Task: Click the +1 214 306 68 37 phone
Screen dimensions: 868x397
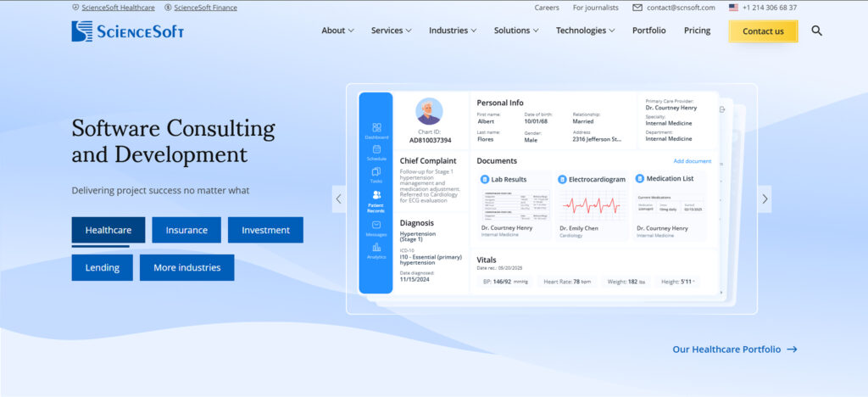Action: pyautogui.click(x=770, y=8)
